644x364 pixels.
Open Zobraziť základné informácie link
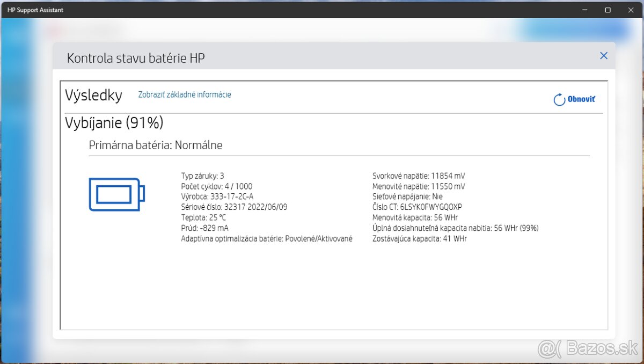click(x=185, y=94)
